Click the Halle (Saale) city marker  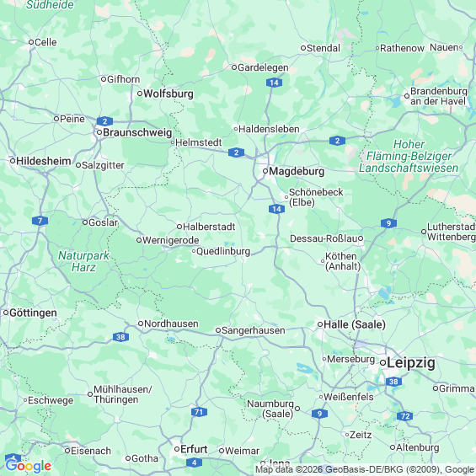(x=320, y=324)
